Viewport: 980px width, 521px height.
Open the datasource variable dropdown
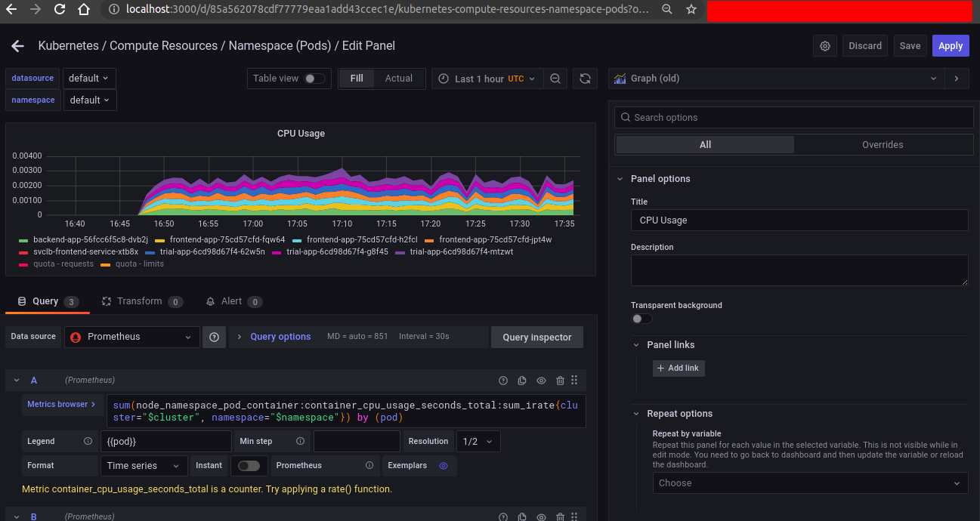pos(89,79)
